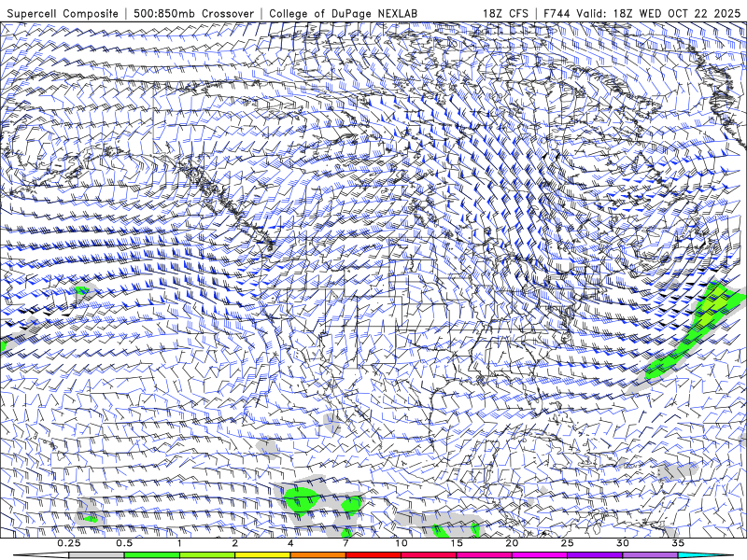Select red 7–10 color bar segment
This screenshot has height=560, width=747.
click(x=373, y=555)
